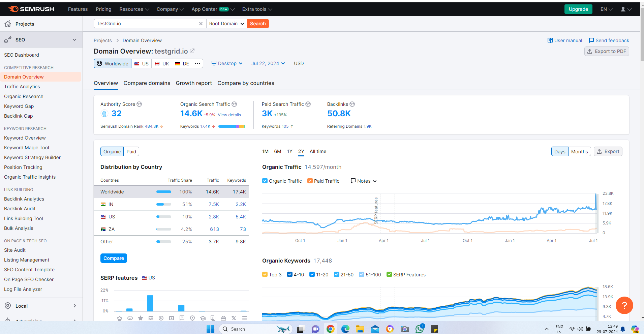Select the Paid distribution tab

click(131, 152)
